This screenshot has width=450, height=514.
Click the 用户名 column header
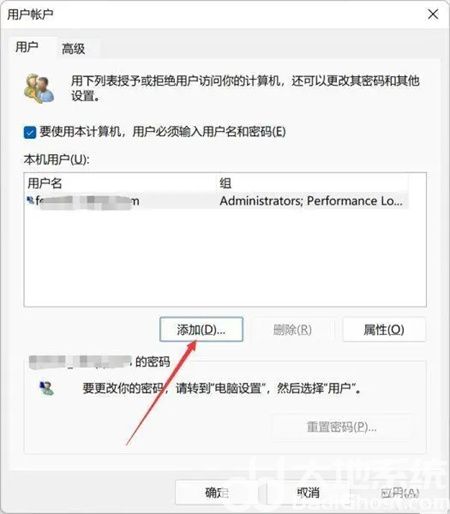[x=45, y=183]
